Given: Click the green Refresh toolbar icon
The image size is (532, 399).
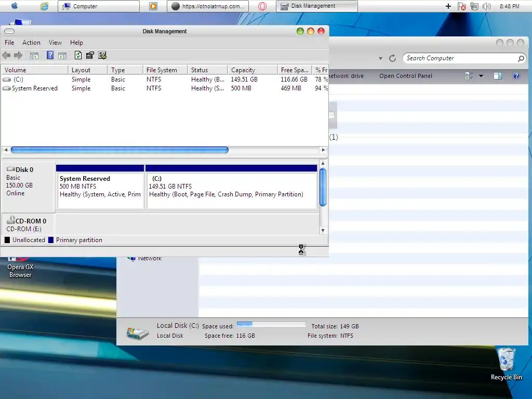Looking at the screenshot, I should pos(78,55).
